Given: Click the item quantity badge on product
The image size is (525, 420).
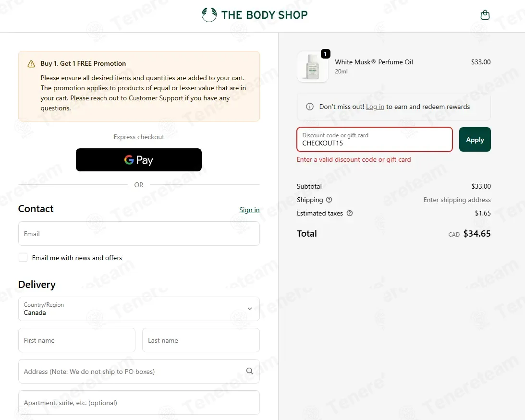Looking at the screenshot, I should 326,54.
